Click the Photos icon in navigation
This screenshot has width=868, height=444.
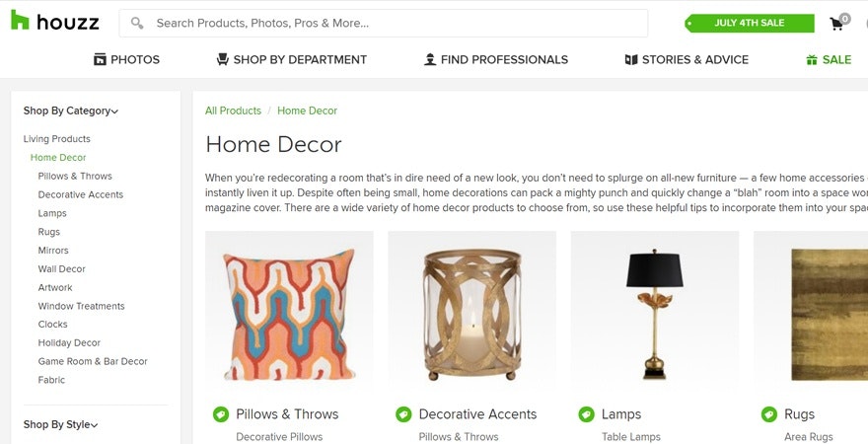pyautogui.click(x=100, y=60)
